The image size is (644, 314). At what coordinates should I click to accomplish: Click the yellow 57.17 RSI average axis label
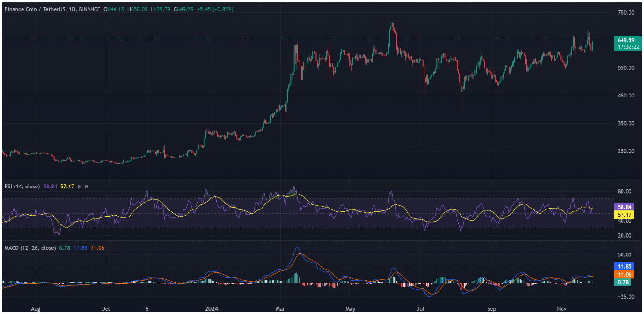coord(625,214)
